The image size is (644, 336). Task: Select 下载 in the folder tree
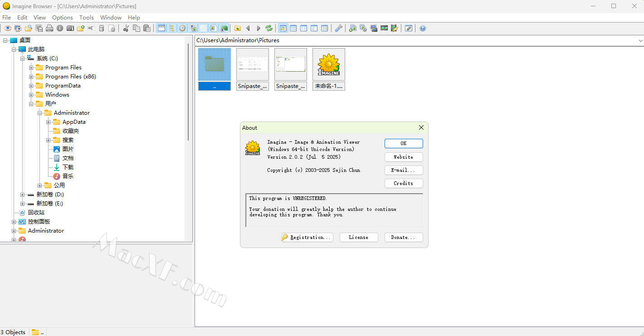click(68, 167)
